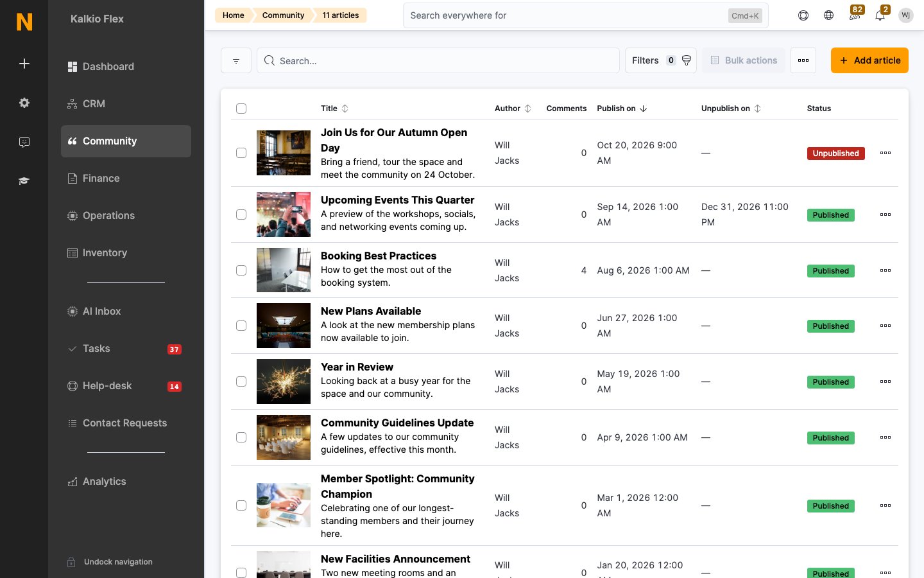The width and height of the screenshot is (924, 578).
Task: Open row actions for Year in Review
Action: pos(886,381)
